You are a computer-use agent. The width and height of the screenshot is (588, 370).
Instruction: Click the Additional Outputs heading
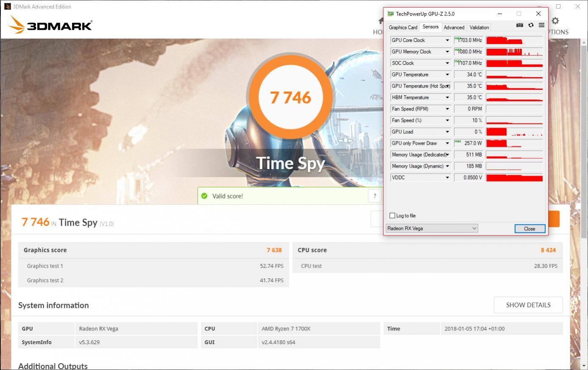point(53,366)
